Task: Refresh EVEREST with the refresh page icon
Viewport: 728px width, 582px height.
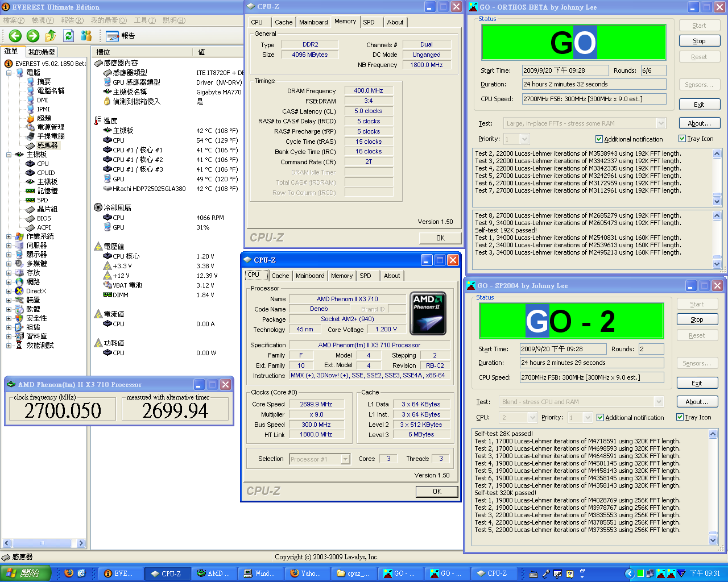Action: click(69, 36)
